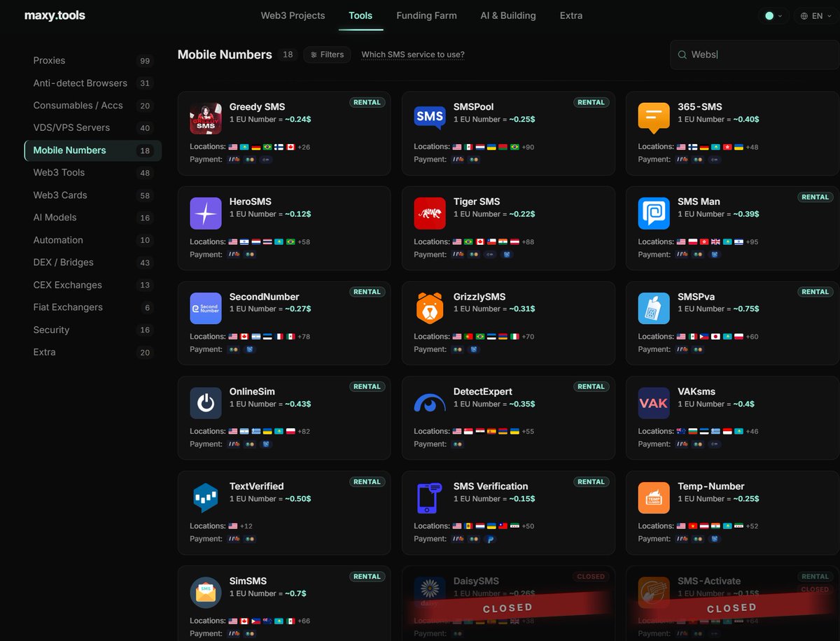Select Consumables / Accs category
The height and width of the screenshot is (641, 840).
click(x=92, y=105)
